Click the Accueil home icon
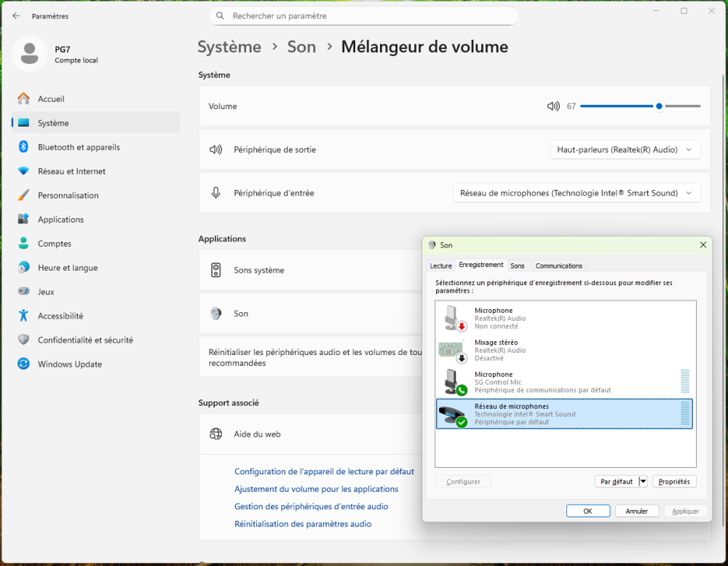This screenshot has height=566, width=728. pos(23,99)
